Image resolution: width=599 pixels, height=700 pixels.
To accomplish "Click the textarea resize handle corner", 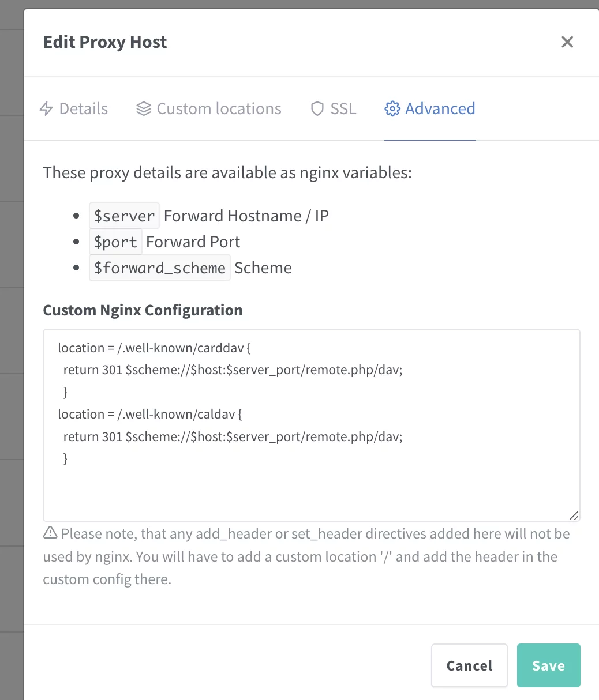I will click(x=574, y=515).
